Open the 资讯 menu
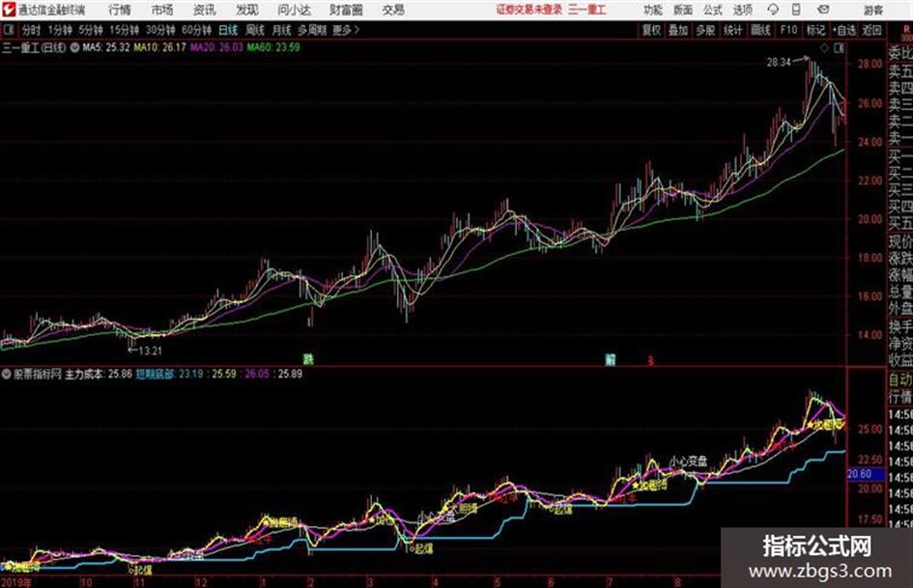 pos(205,10)
